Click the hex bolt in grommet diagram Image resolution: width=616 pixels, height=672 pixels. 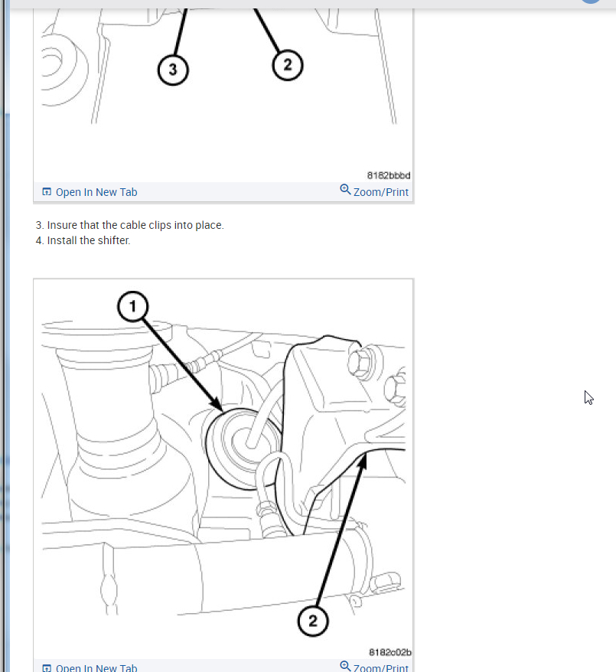[x=360, y=363]
